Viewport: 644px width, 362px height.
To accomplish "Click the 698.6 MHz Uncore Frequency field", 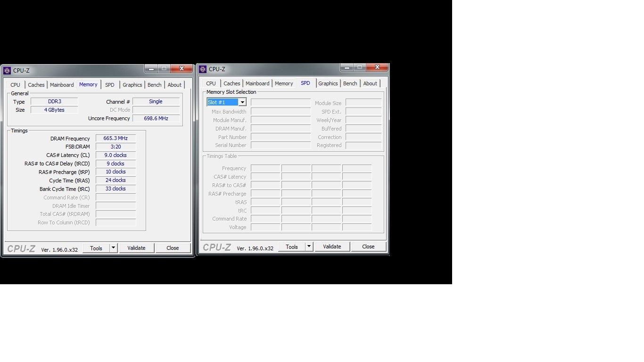I will click(x=156, y=118).
